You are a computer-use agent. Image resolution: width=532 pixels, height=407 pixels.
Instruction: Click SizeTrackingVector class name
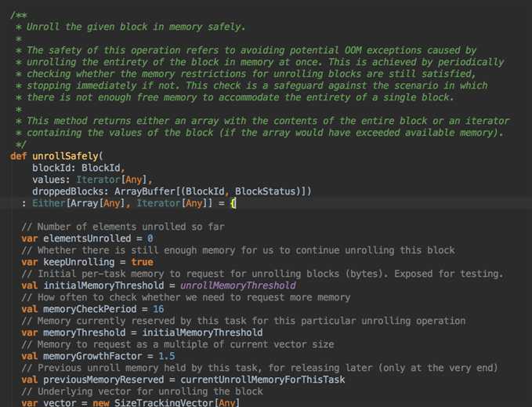164,402
